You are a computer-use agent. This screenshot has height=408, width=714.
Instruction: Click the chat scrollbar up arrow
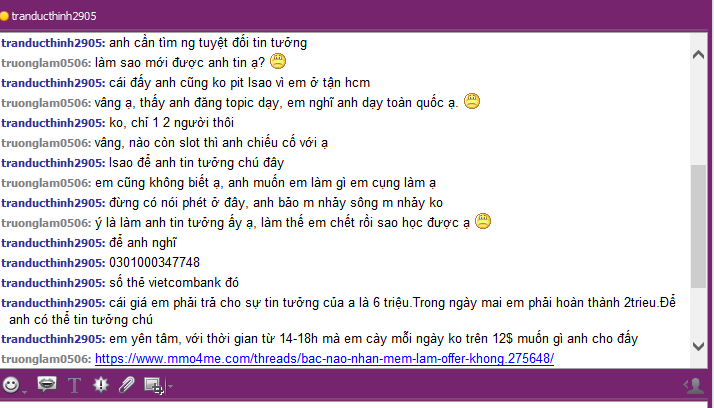click(699, 55)
